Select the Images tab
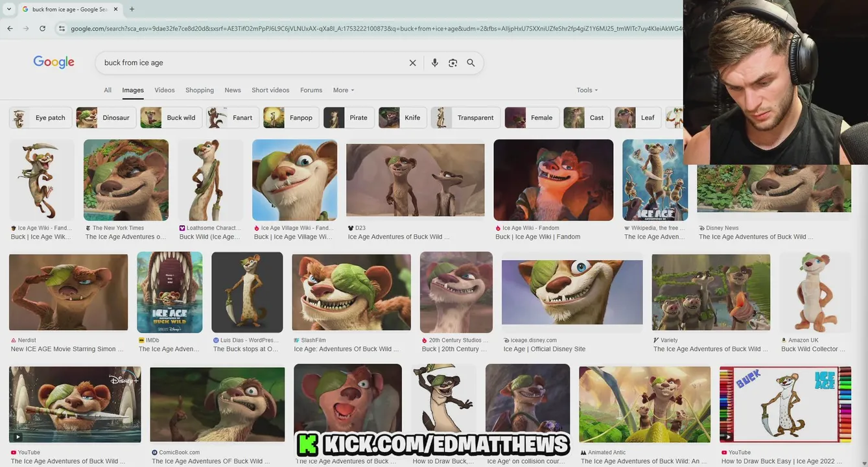Screen dimensions: 868x467 pos(133,90)
